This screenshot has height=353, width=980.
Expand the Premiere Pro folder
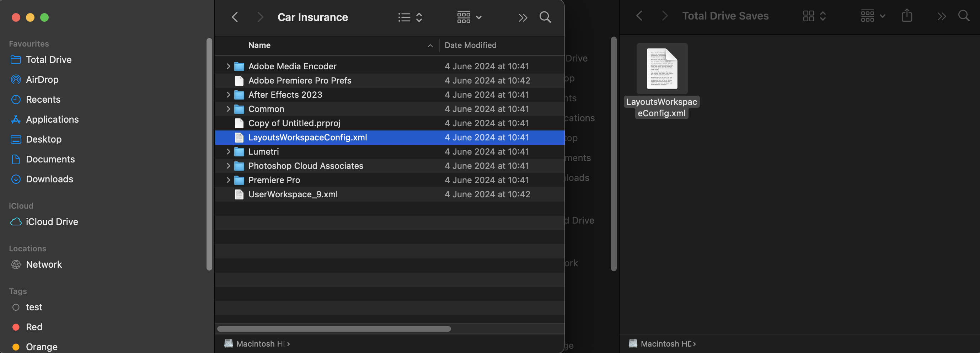coord(228,180)
